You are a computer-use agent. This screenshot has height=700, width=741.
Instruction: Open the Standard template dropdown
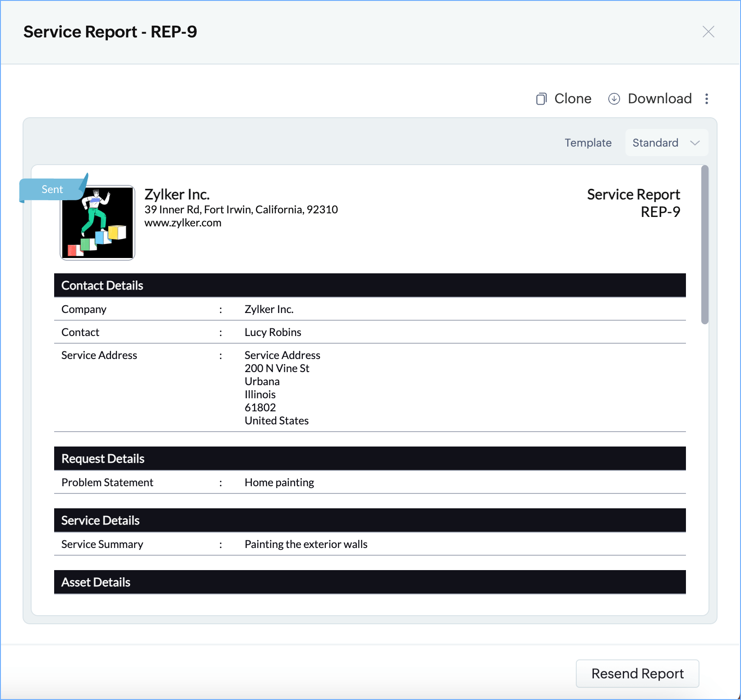click(666, 143)
